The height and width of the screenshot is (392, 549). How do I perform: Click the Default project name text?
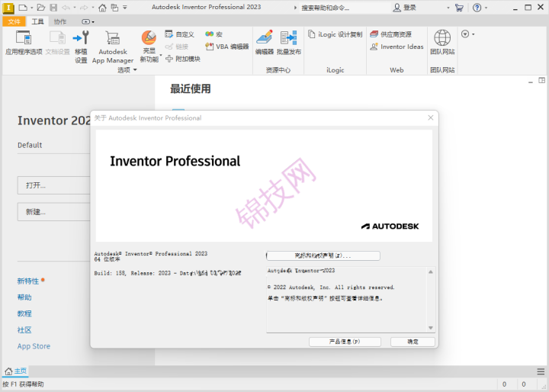30,145
